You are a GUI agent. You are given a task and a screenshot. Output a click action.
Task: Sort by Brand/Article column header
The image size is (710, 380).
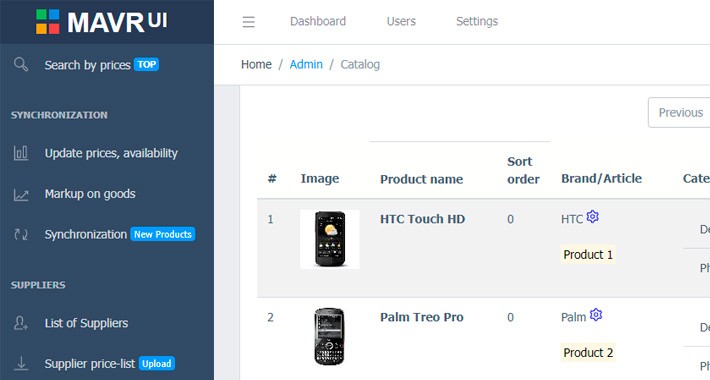[x=601, y=178]
